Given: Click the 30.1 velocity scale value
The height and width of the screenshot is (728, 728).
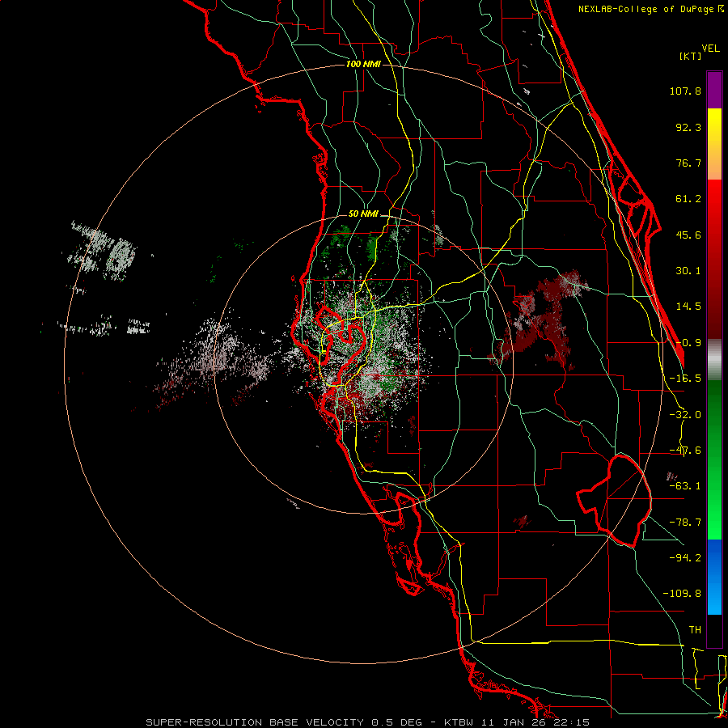Looking at the screenshot, I should pyautogui.click(x=688, y=271).
